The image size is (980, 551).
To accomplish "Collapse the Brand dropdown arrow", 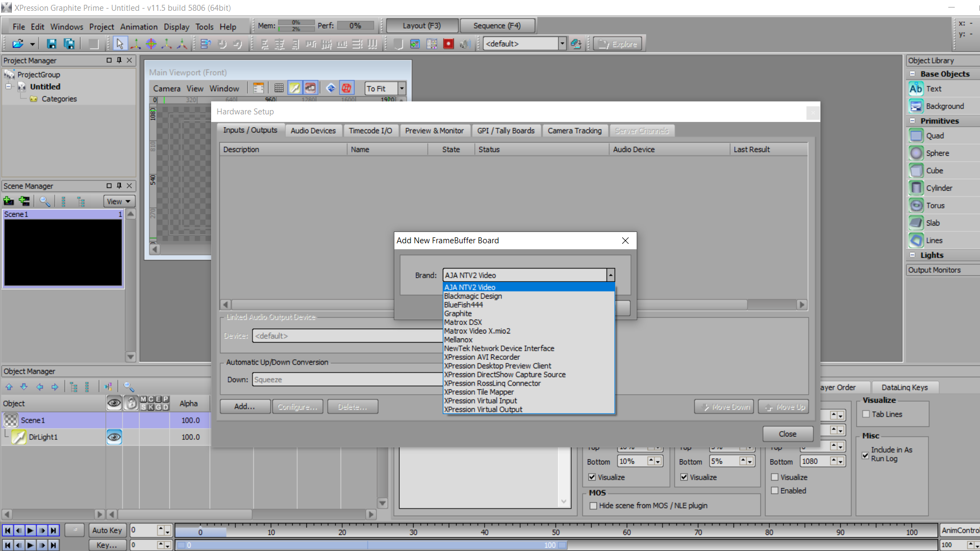I will [610, 275].
